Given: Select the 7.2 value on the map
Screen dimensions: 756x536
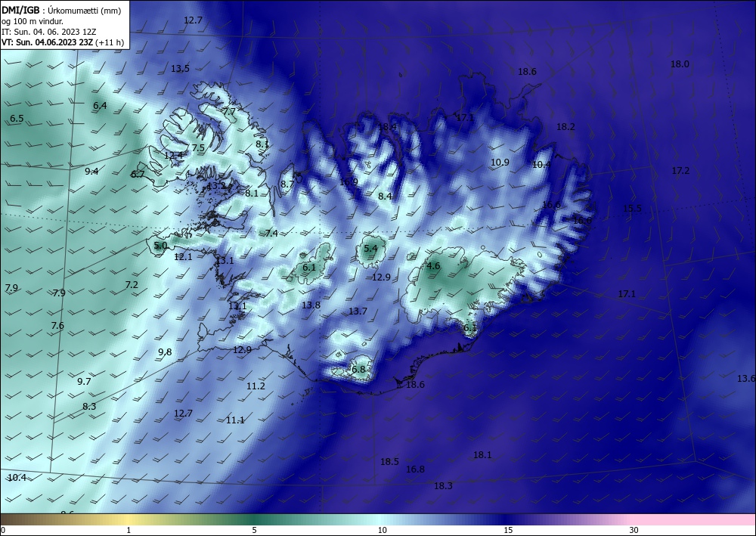Looking at the screenshot, I should (131, 285).
